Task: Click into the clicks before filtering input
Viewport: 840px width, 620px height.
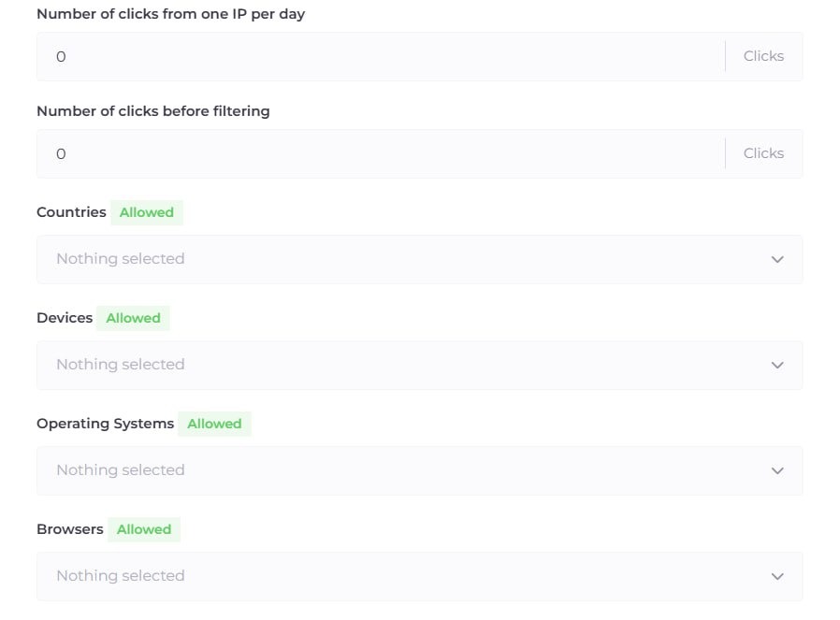Action: [374, 153]
